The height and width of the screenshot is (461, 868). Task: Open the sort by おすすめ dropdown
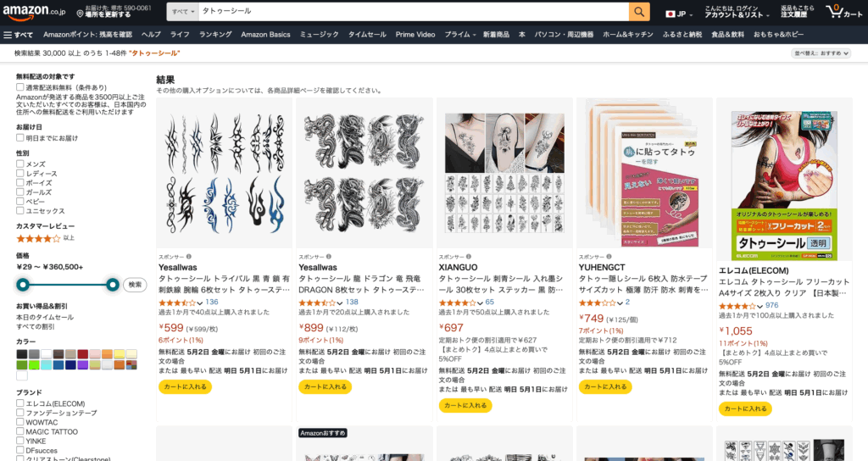[821, 53]
